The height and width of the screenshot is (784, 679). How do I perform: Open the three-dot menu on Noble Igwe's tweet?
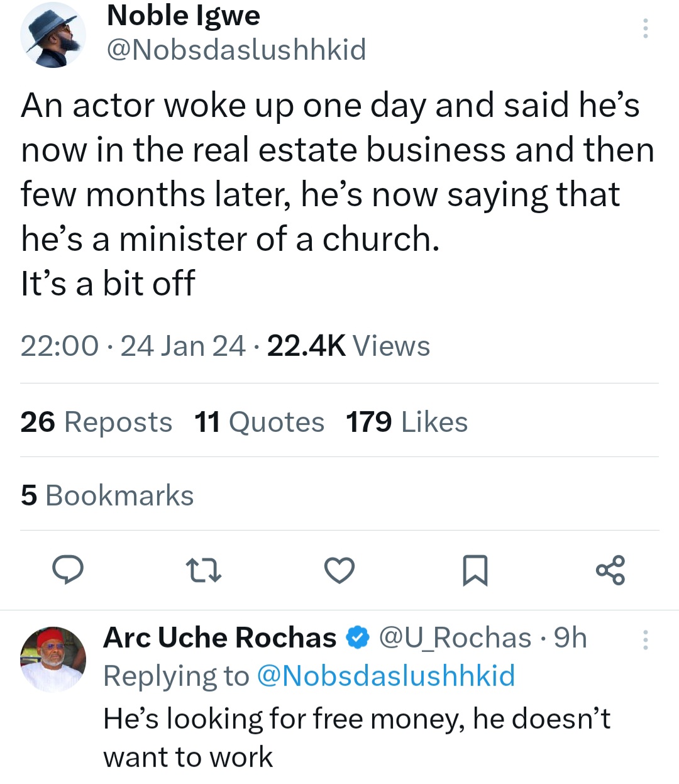coord(645,29)
